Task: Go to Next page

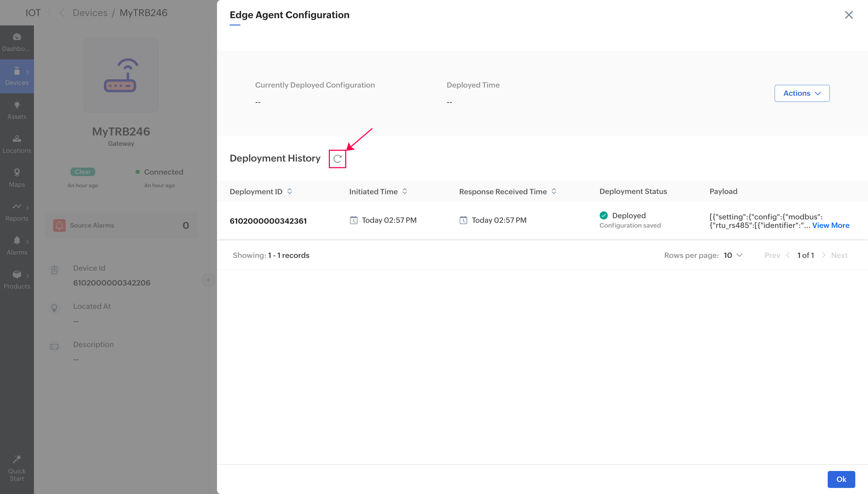Action: point(839,255)
